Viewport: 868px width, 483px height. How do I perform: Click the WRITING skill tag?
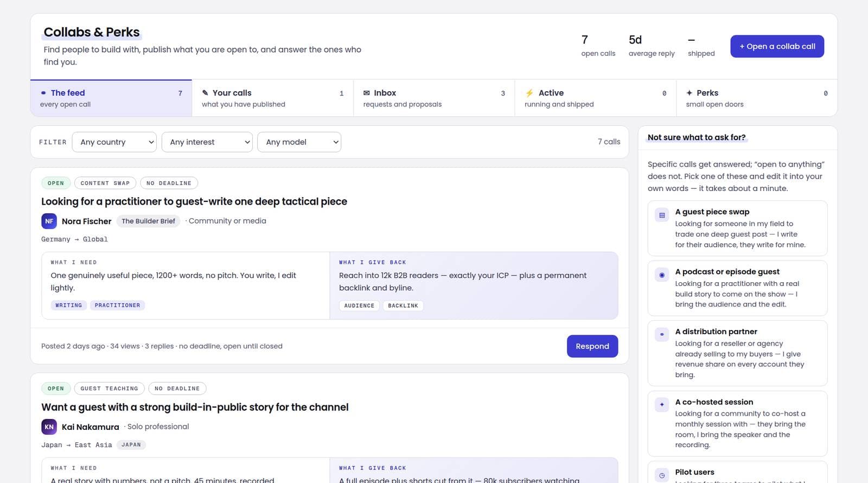[69, 306]
